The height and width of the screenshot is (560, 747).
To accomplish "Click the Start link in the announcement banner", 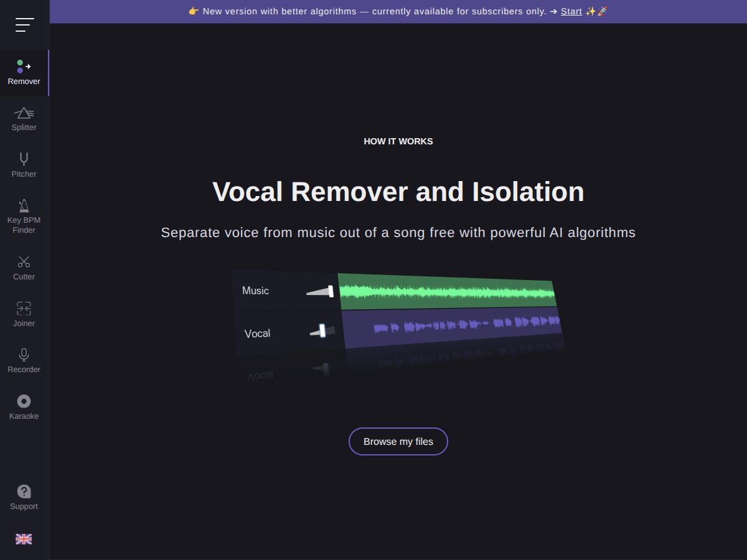I will [x=571, y=11].
